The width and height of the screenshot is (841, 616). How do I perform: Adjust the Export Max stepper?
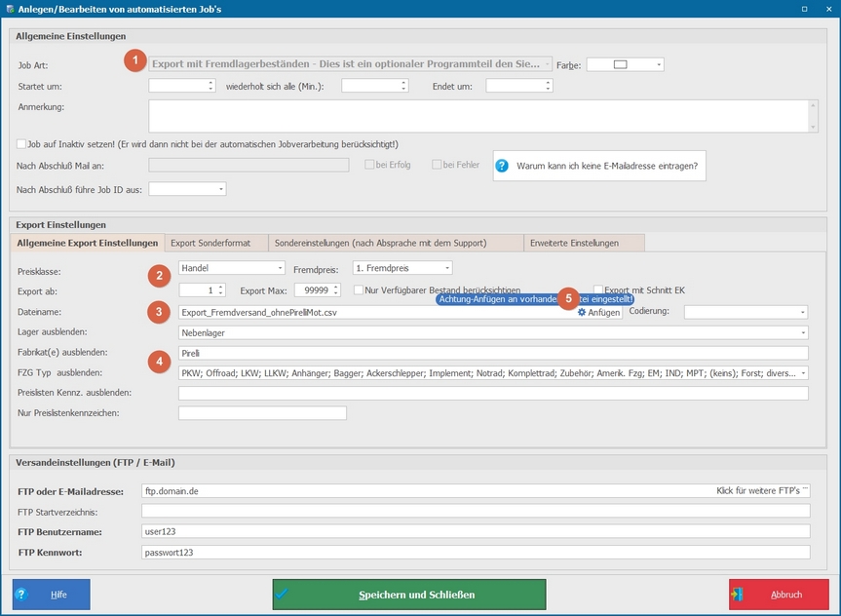point(336,290)
